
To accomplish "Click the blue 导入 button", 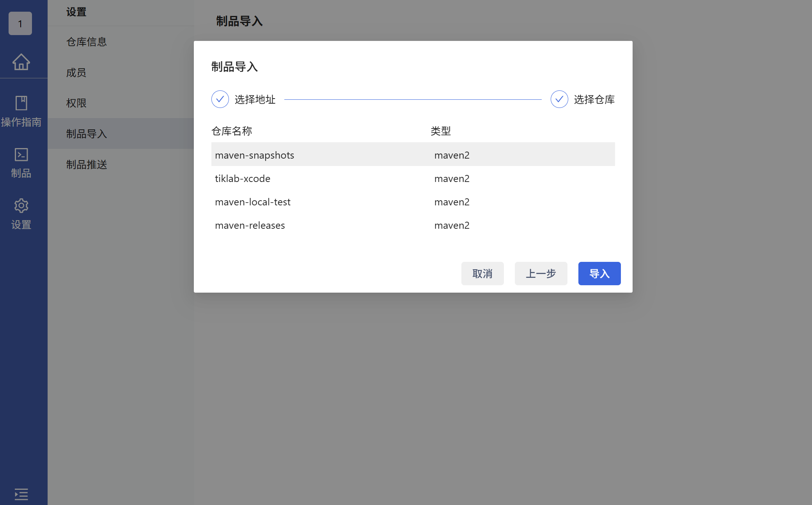I will [599, 274].
